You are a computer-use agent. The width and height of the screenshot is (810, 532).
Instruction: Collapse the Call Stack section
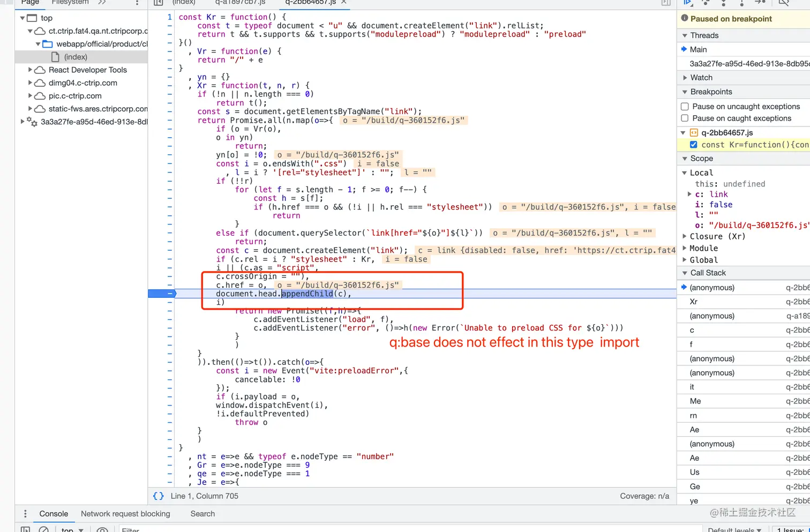(x=685, y=273)
